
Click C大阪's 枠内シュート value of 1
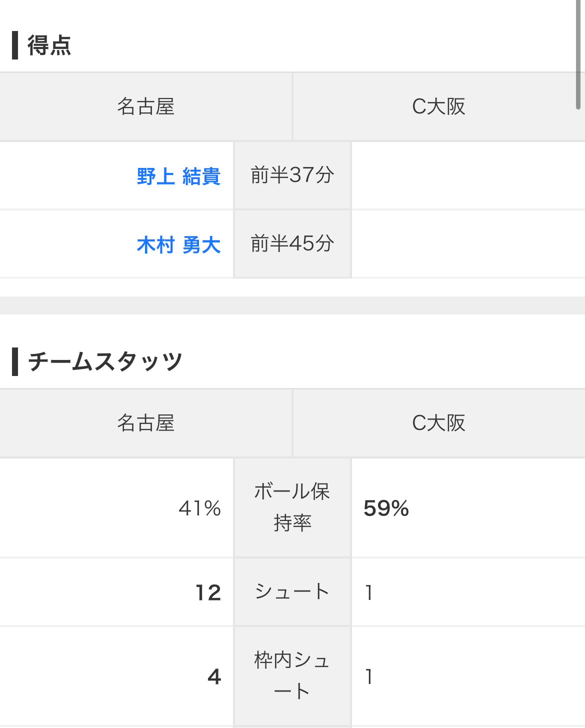pyautogui.click(x=369, y=677)
